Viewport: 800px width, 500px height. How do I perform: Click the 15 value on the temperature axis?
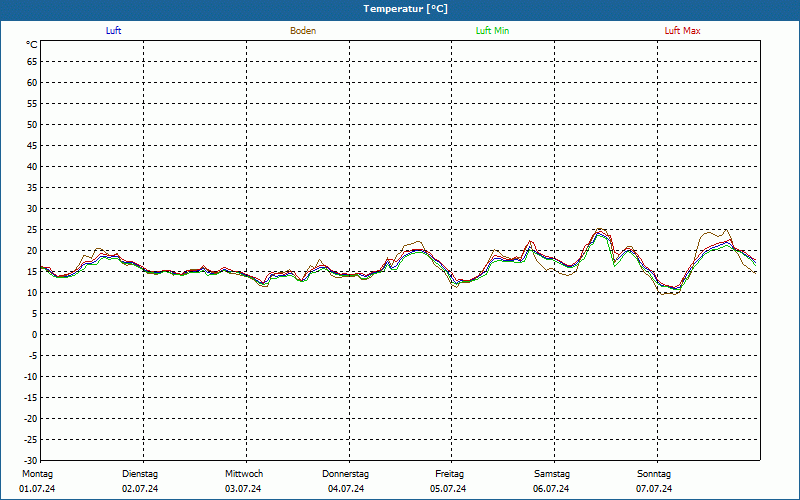32,271
